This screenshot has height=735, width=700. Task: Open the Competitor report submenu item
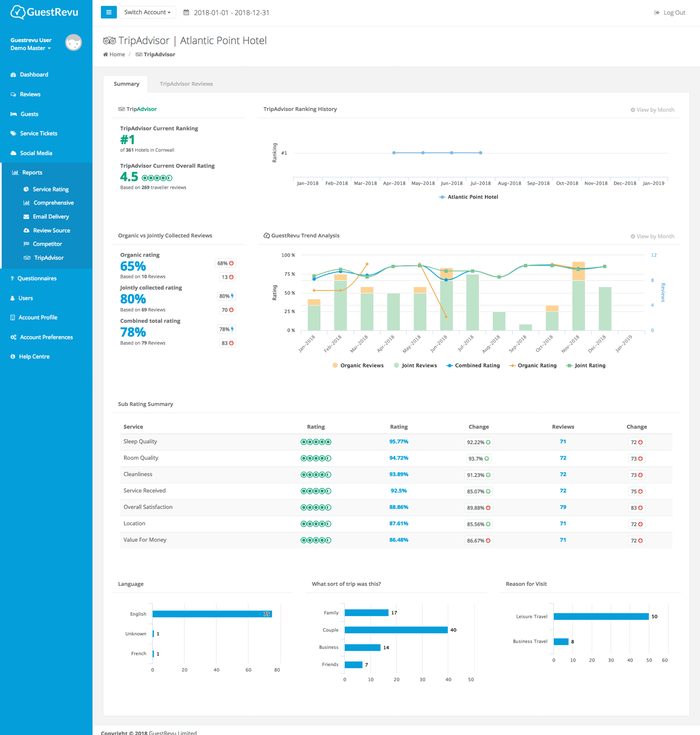click(x=47, y=244)
